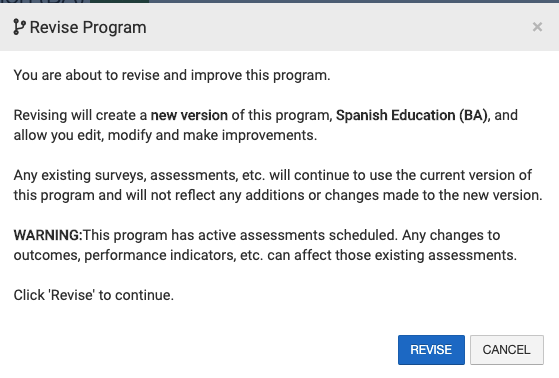Click the 'Any existing surveys, assessments' line
The image size is (559, 378).
273,175
